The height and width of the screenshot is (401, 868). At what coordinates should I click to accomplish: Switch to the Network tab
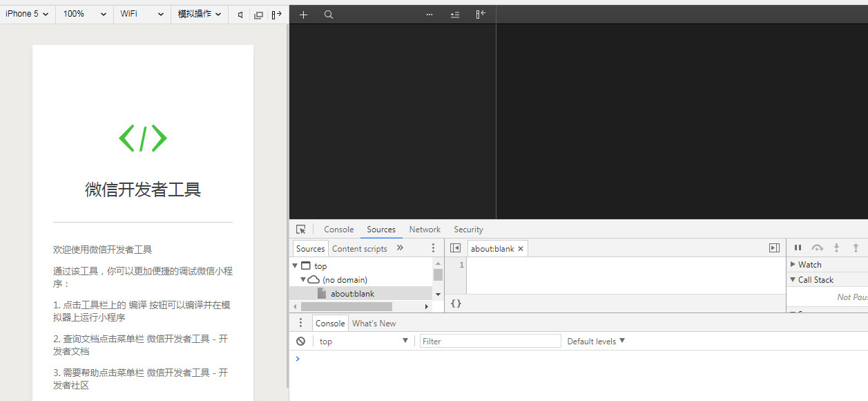[425, 230]
